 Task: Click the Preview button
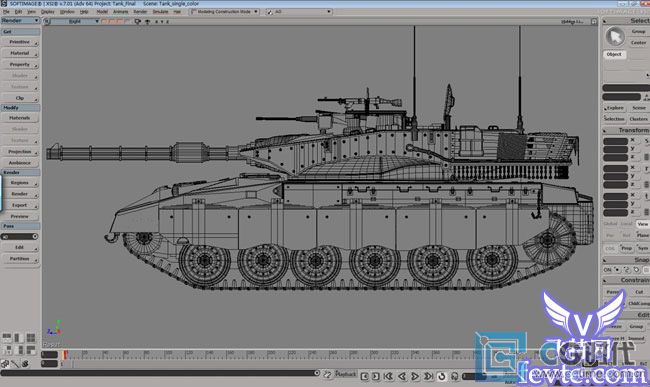(x=20, y=216)
